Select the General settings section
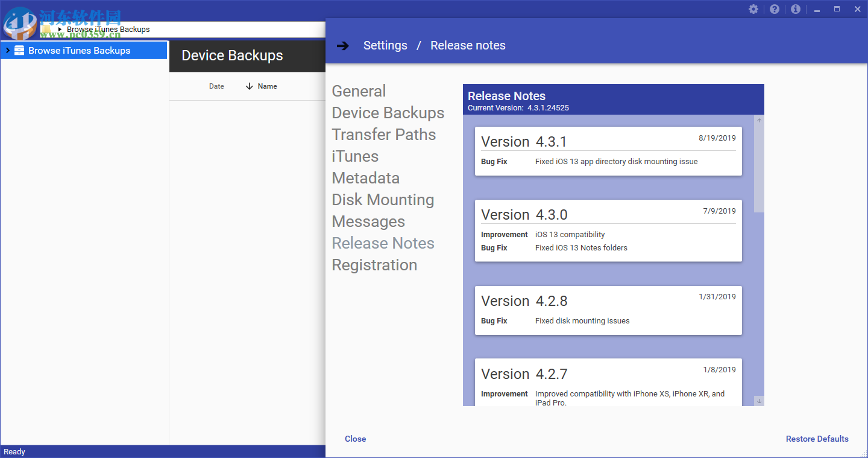This screenshot has height=458, width=868. pyautogui.click(x=359, y=91)
